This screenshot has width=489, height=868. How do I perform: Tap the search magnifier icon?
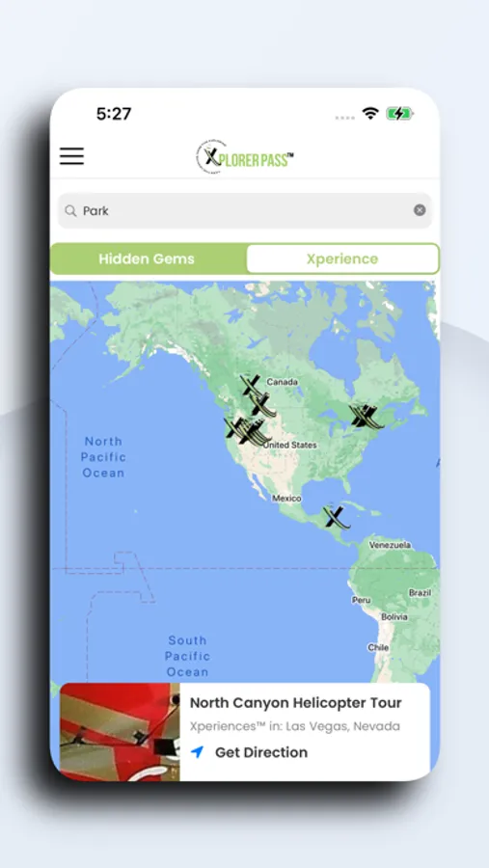(70, 211)
